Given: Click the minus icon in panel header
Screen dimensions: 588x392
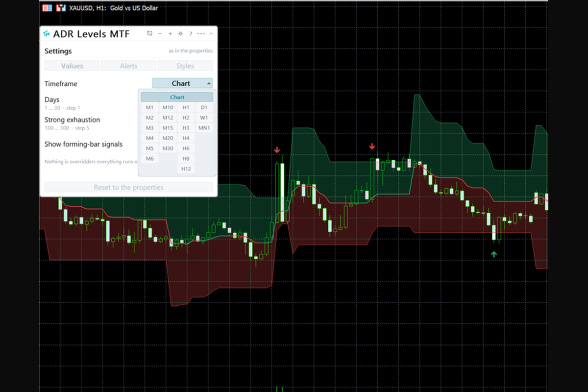Looking at the screenshot, I should click(160, 34).
